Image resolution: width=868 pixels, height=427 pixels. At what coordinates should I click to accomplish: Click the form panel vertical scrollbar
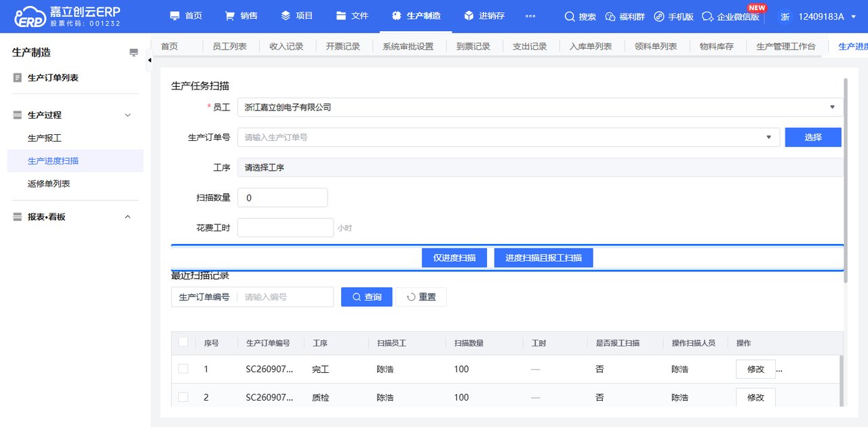tap(846, 180)
